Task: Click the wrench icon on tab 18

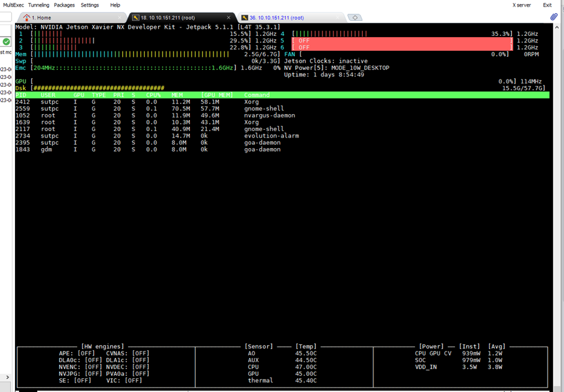Action: tap(136, 18)
